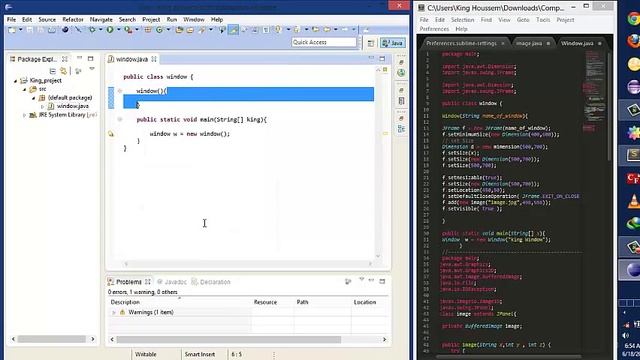Screen dimensions: 640x360
Task: Collapse the src folder node
Action: [x=24, y=89]
